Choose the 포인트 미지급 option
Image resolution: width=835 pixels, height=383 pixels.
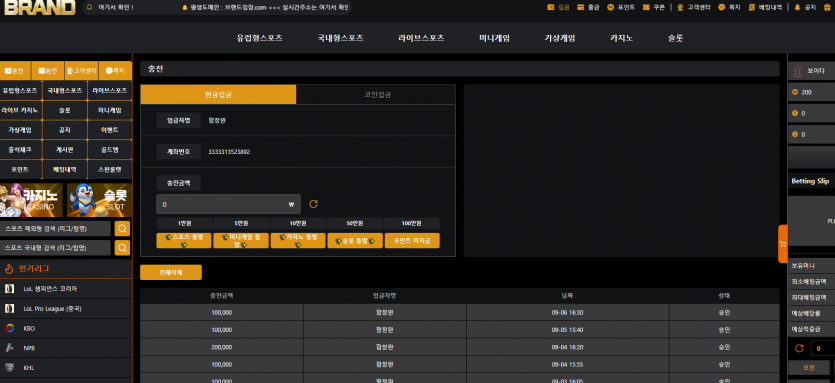(412, 240)
